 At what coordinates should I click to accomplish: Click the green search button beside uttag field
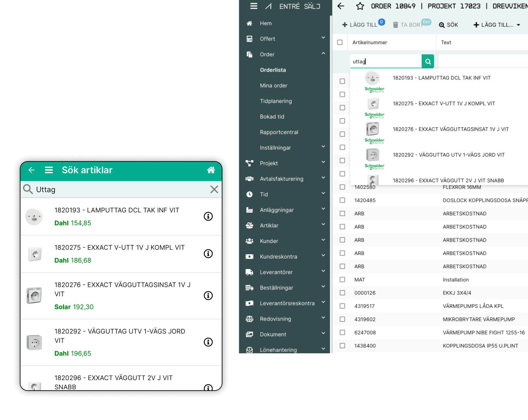[x=428, y=61]
